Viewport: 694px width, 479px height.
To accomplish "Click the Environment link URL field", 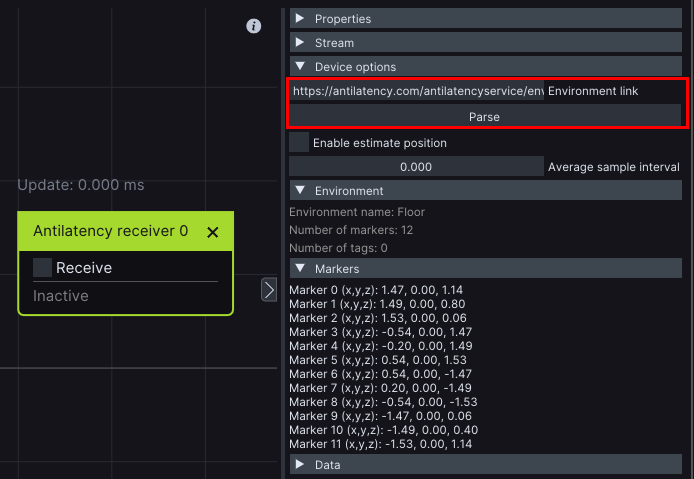I will point(416,91).
